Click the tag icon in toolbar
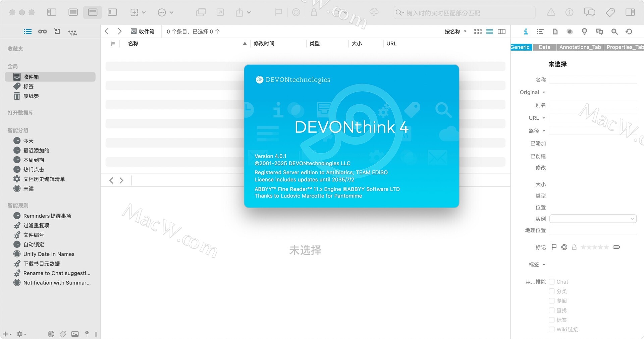This screenshot has width=644, height=339. (x=610, y=12)
